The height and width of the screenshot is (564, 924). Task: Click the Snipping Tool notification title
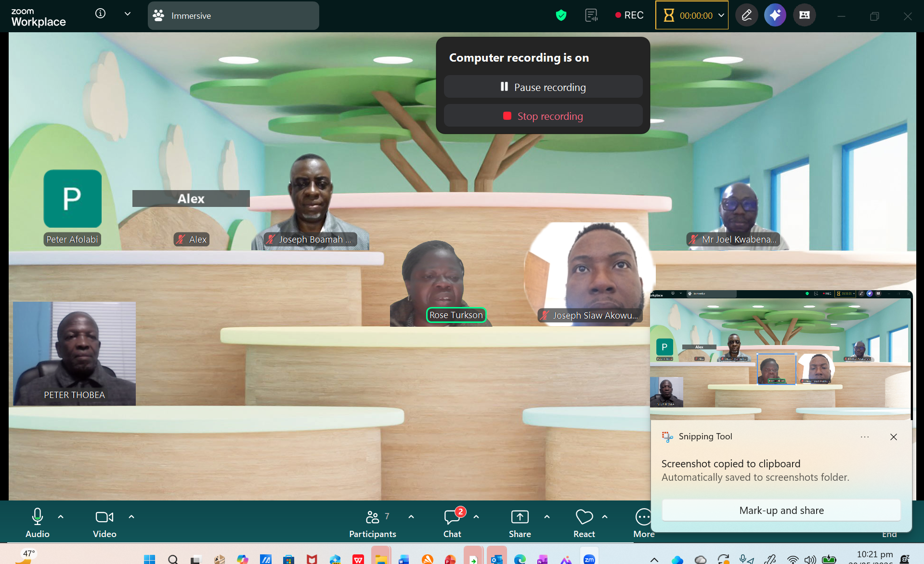(705, 436)
